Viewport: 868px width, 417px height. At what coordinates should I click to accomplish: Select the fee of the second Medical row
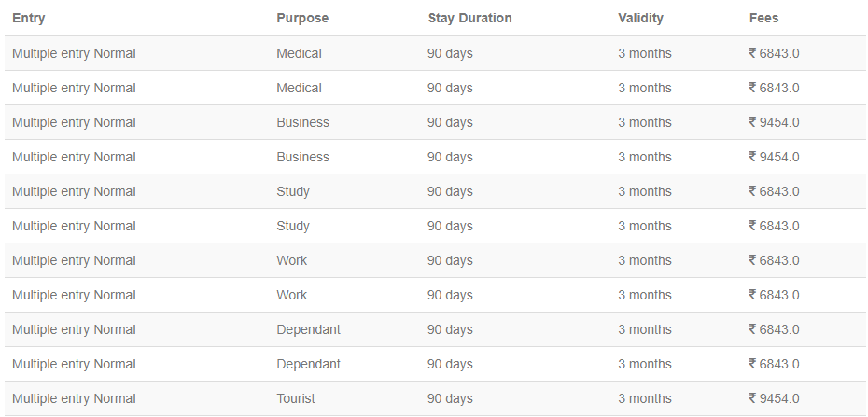(774, 88)
